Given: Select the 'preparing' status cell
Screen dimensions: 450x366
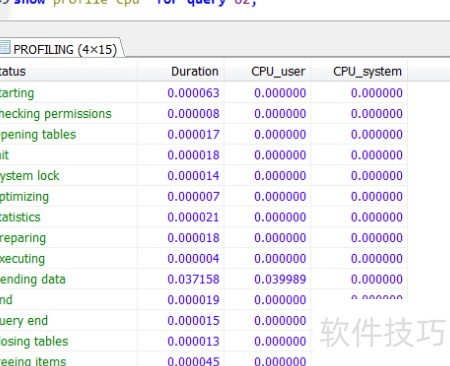Looking at the screenshot, I should point(68,238).
